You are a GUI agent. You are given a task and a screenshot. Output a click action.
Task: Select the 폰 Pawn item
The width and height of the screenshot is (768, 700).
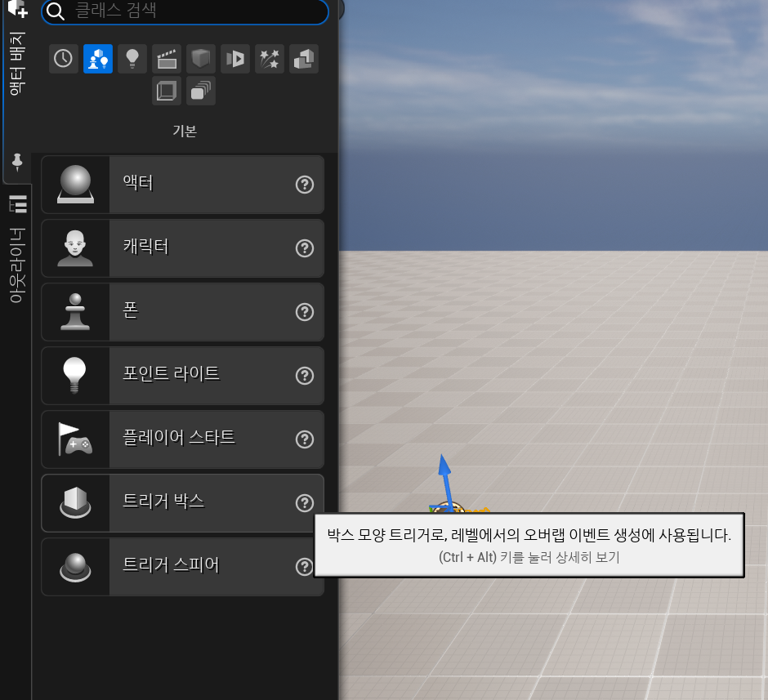pyautogui.click(x=183, y=312)
